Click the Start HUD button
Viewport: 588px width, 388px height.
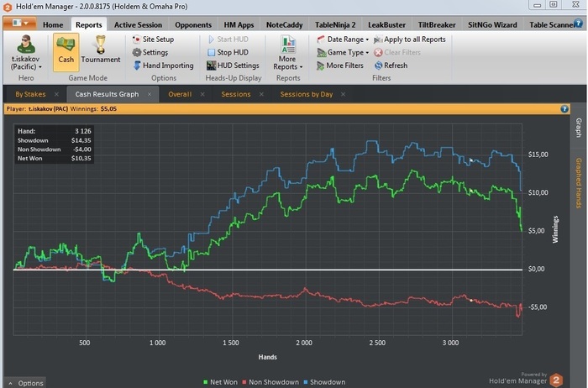tap(228, 39)
